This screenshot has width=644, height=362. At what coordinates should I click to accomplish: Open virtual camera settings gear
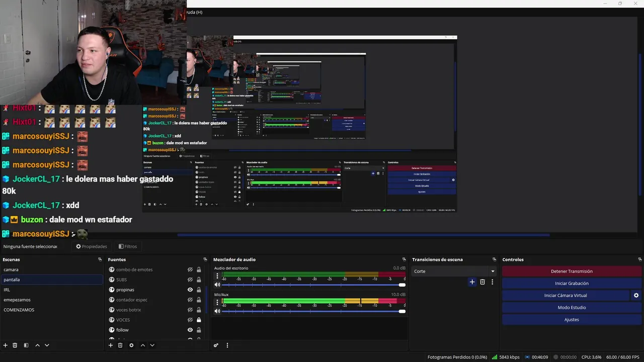coord(636,296)
